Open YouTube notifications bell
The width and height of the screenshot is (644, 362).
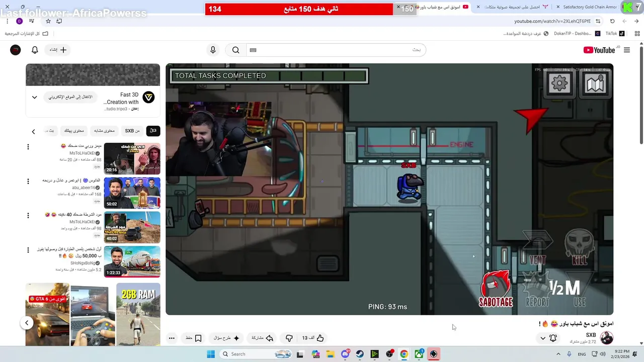pyautogui.click(x=35, y=50)
